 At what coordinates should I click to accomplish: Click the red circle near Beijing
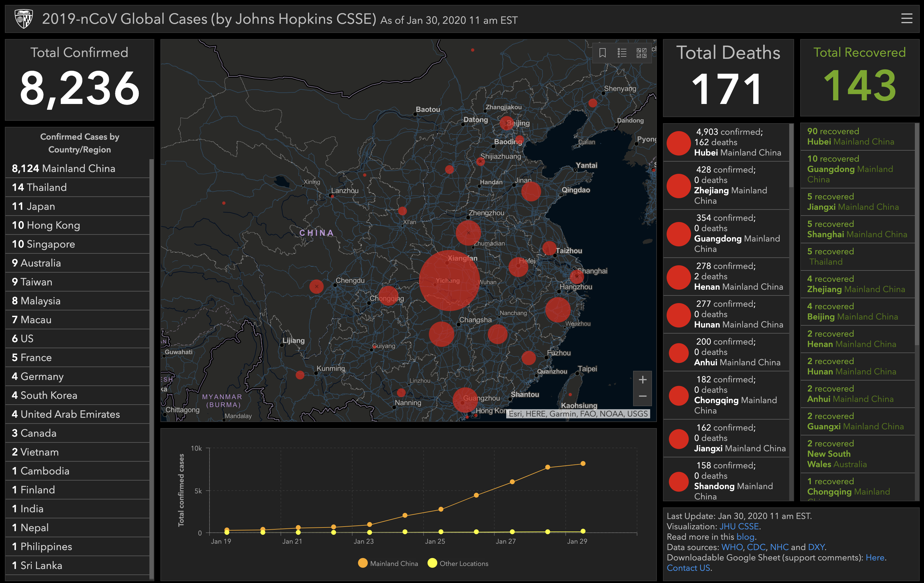(507, 123)
